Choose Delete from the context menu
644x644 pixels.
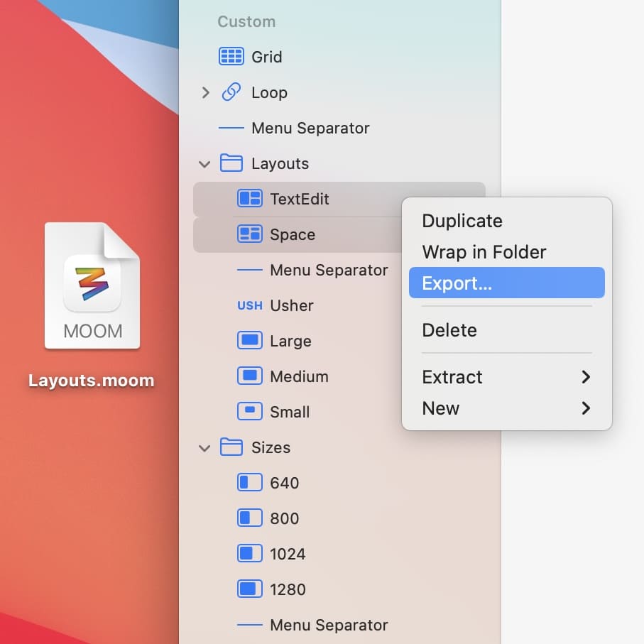507,330
